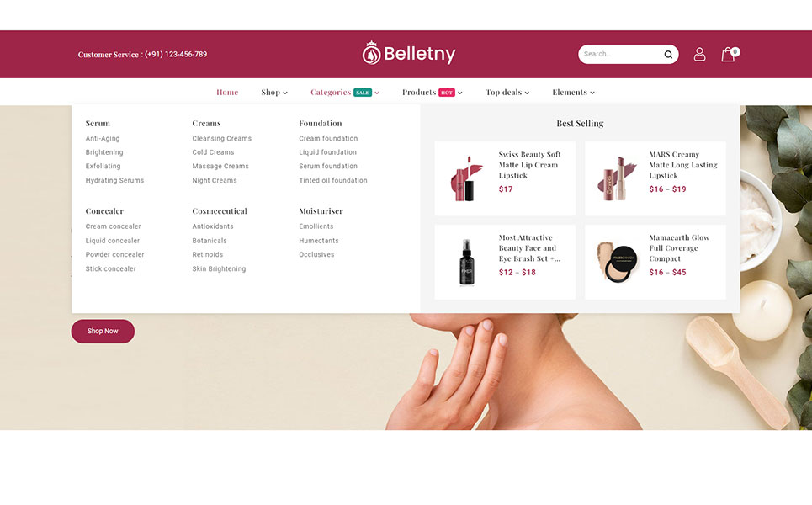Expand the Shop dropdown menu

click(274, 93)
